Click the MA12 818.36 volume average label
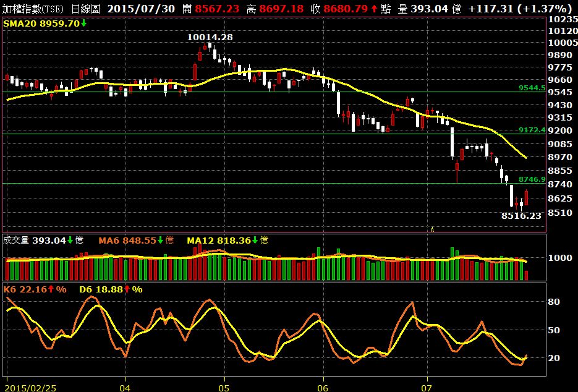Image resolution: width=578 pixels, height=392 pixels. (x=227, y=241)
